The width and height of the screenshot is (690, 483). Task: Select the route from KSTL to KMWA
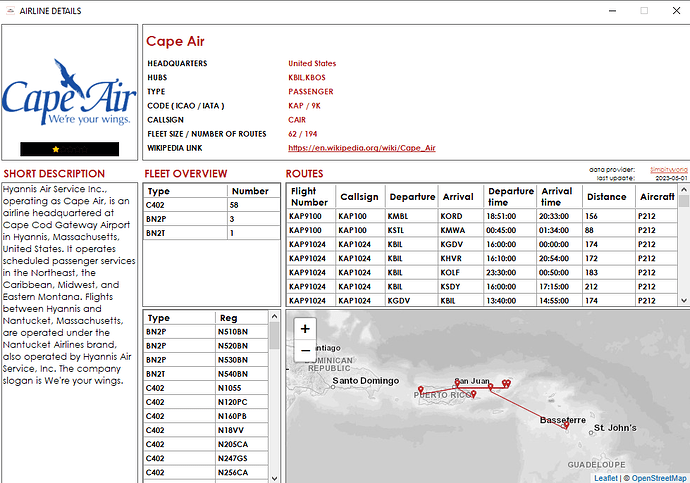(482, 230)
